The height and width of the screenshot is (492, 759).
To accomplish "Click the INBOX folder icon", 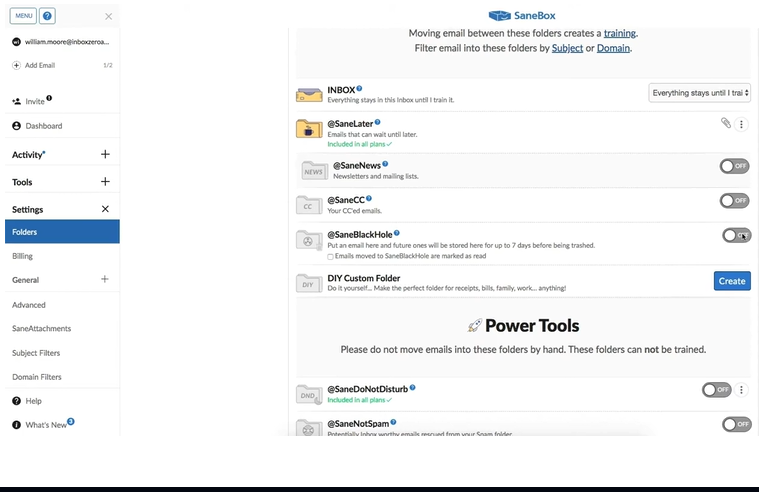I will coord(309,95).
